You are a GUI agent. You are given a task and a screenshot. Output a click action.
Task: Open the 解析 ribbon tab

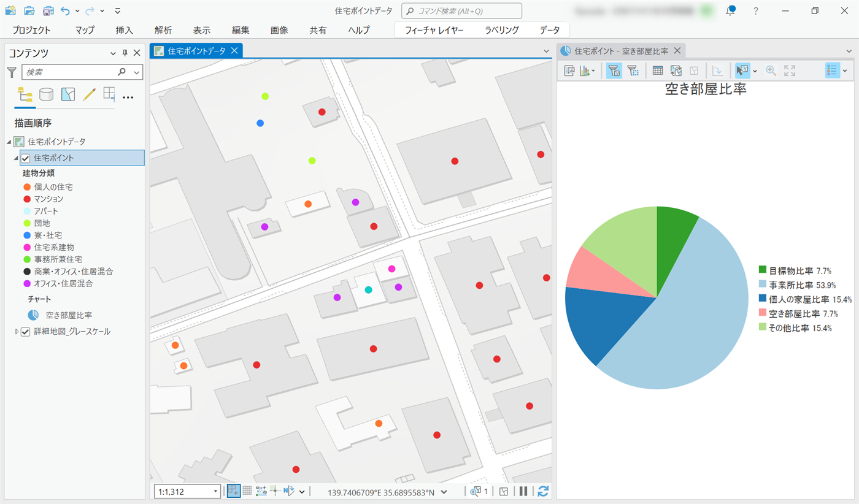tap(163, 30)
